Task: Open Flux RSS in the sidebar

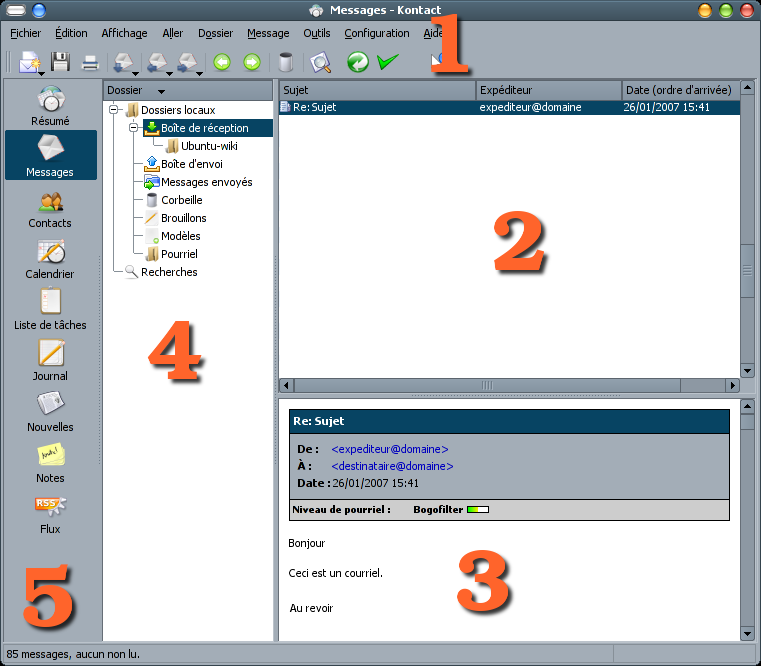Action: tap(50, 515)
